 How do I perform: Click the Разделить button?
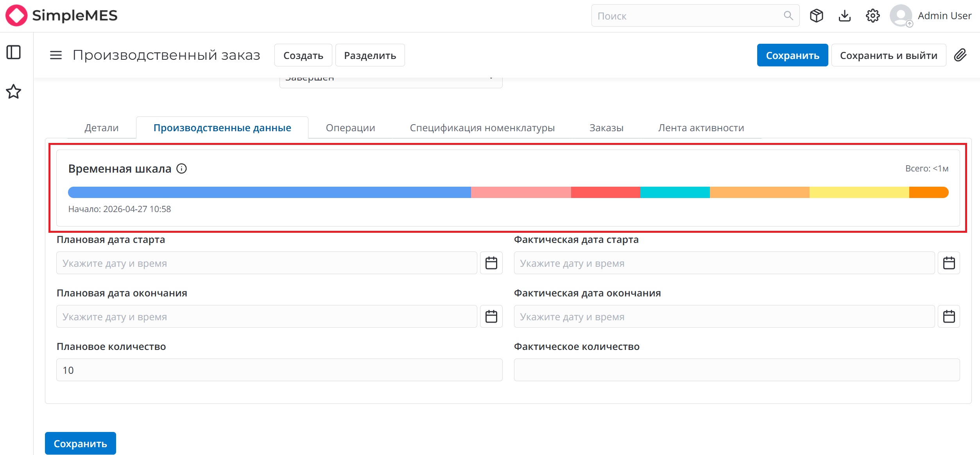(x=370, y=55)
